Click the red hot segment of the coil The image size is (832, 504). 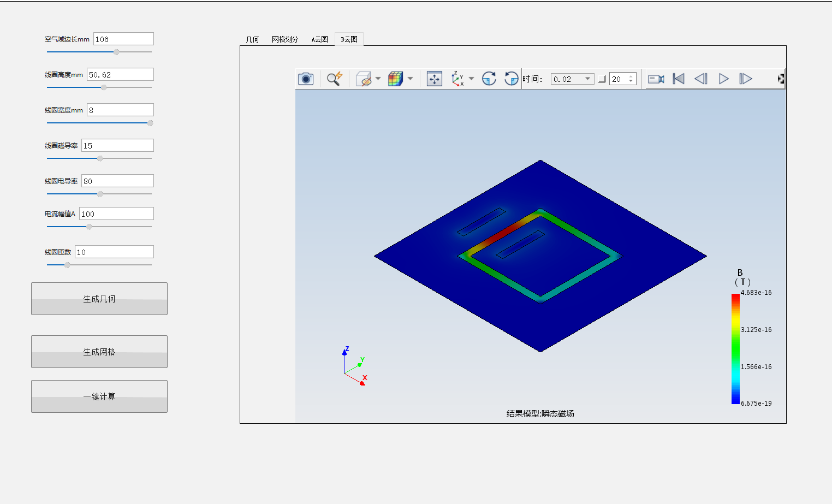(x=502, y=233)
